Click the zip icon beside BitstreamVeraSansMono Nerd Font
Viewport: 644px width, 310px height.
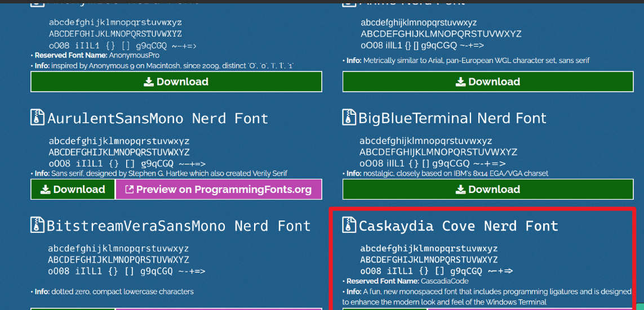pos(37,224)
